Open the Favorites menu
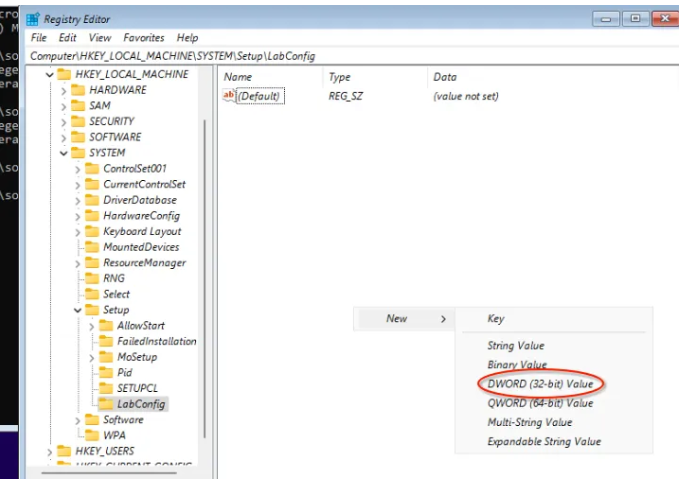Screen dimensions: 689x481 pyautogui.click(x=145, y=38)
